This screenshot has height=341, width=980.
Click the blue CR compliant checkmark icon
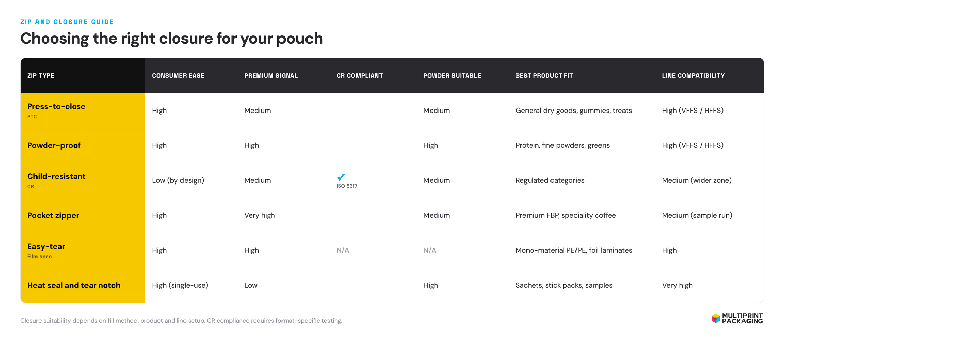click(x=341, y=177)
